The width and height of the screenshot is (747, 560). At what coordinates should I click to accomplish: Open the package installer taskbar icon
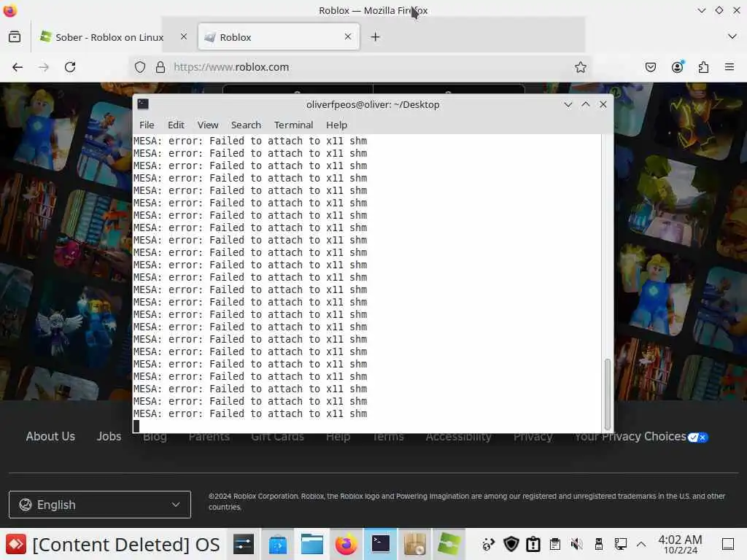click(x=415, y=544)
